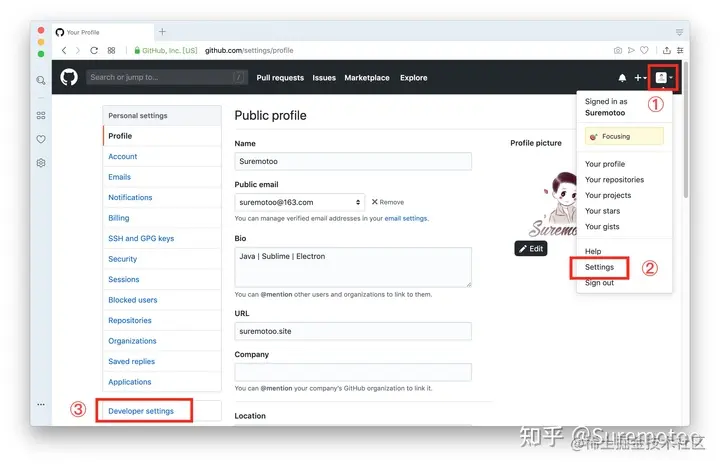
Task: Open Applications settings in the sidebar
Action: click(x=162, y=382)
